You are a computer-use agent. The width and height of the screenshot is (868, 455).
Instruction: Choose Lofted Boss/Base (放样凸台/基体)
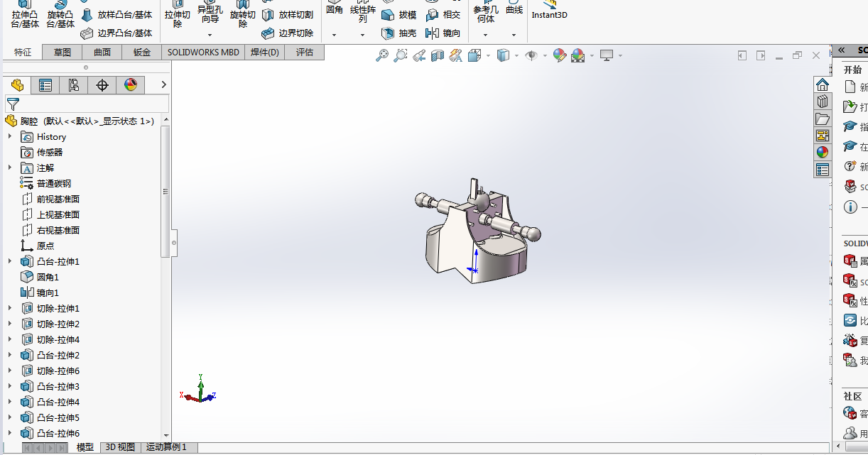pyautogui.click(x=116, y=14)
